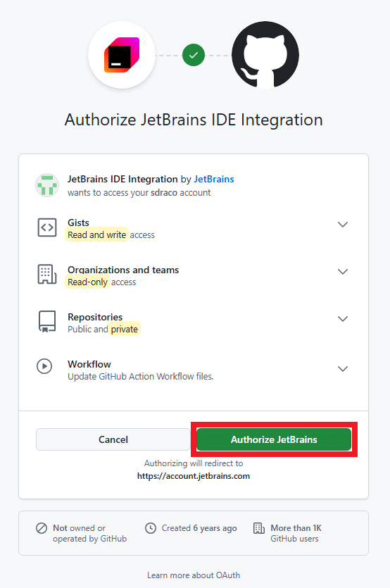Click the Repositories book icon

[x=47, y=321]
